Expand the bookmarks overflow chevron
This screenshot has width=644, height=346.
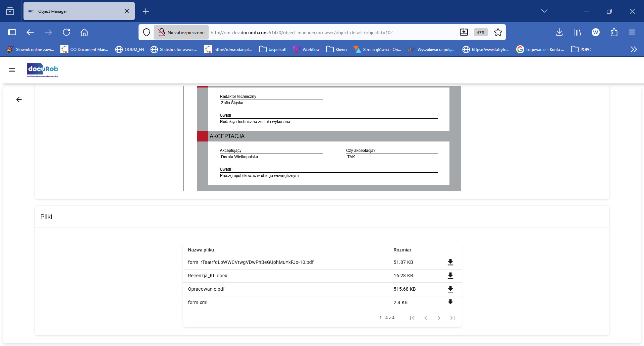coord(634,49)
